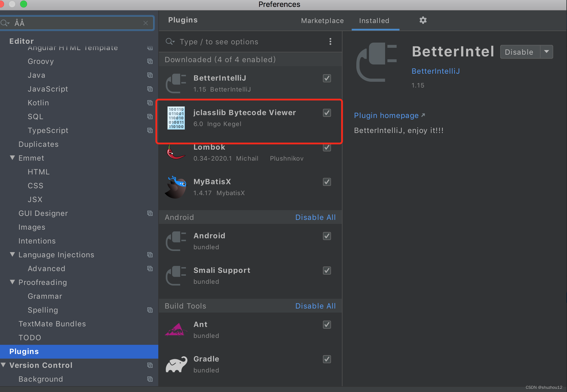The image size is (567, 392).
Task: Select Plugins in the settings tree
Action: (79, 351)
